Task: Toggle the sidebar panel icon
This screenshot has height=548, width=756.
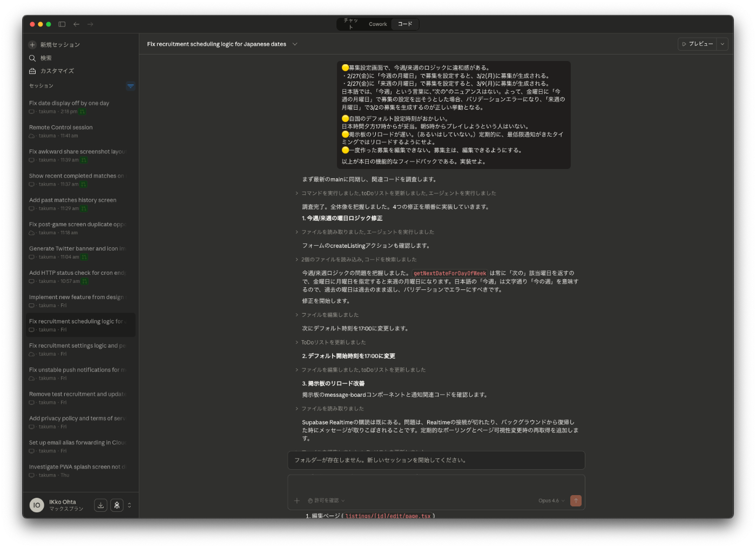Action: point(62,24)
